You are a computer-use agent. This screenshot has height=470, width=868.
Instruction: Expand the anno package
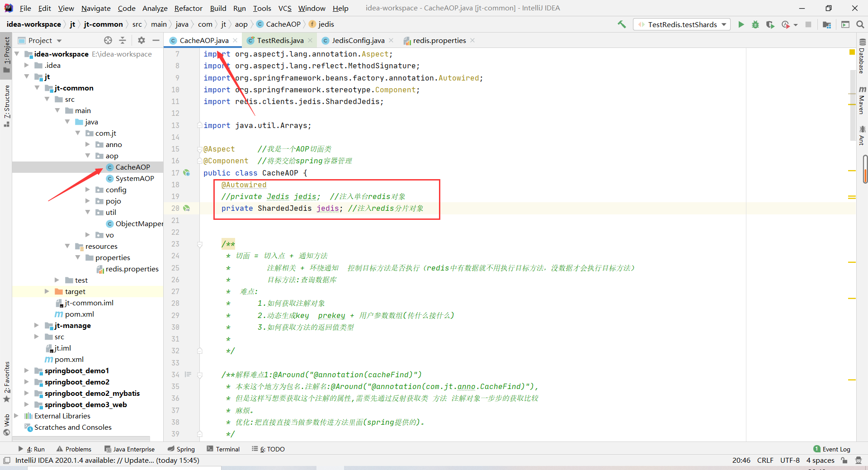[x=88, y=144]
